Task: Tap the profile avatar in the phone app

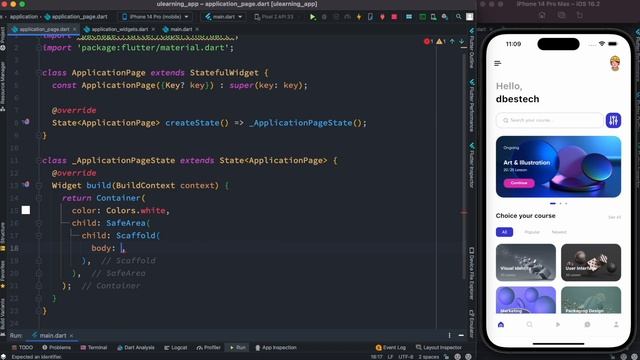Action: (x=615, y=64)
